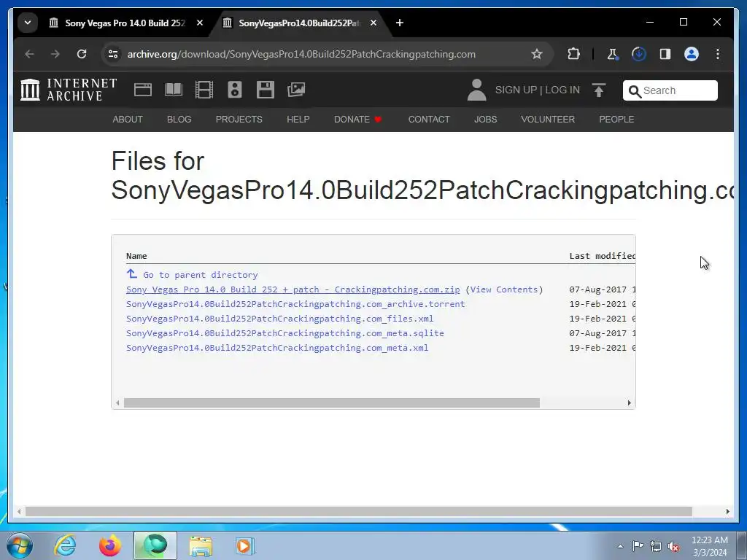The height and width of the screenshot is (560, 747).
Task: Open the media player taskbar icon
Action: pyautogui.click(x=245, y=545)
